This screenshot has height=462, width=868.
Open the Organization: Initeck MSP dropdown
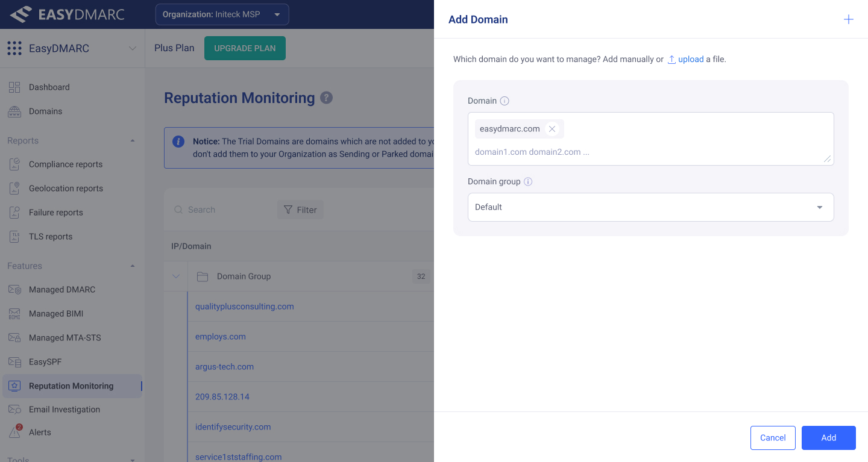[222, 14]
